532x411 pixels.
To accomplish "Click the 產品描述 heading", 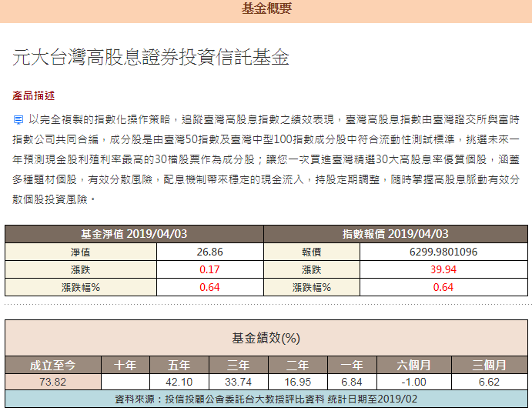I will click(x=33, y=96).
